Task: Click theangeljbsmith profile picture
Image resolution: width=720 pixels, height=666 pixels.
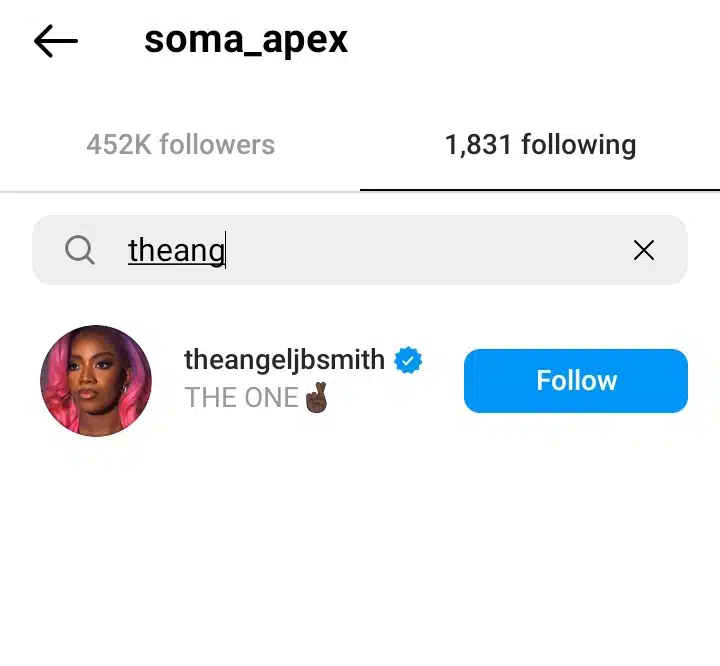Action: pos(96,381)
